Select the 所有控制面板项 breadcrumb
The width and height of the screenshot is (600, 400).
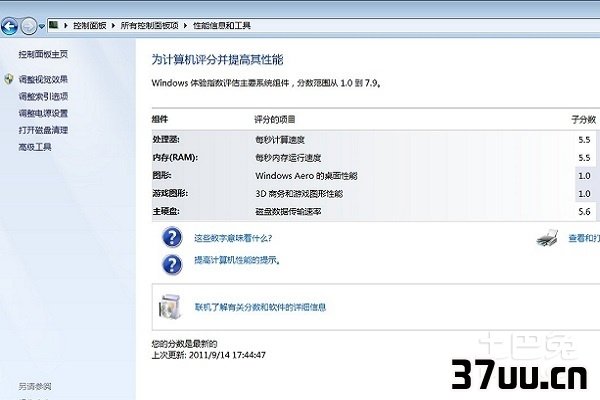(x=150, y=26)
